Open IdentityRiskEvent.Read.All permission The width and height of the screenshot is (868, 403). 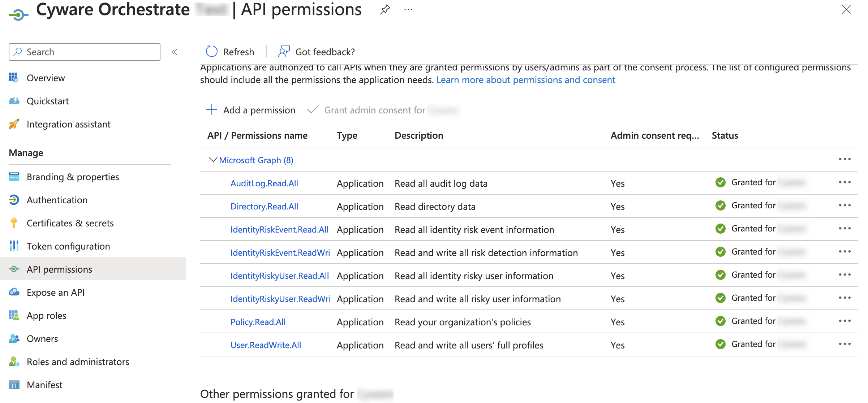tap(279, 230)
